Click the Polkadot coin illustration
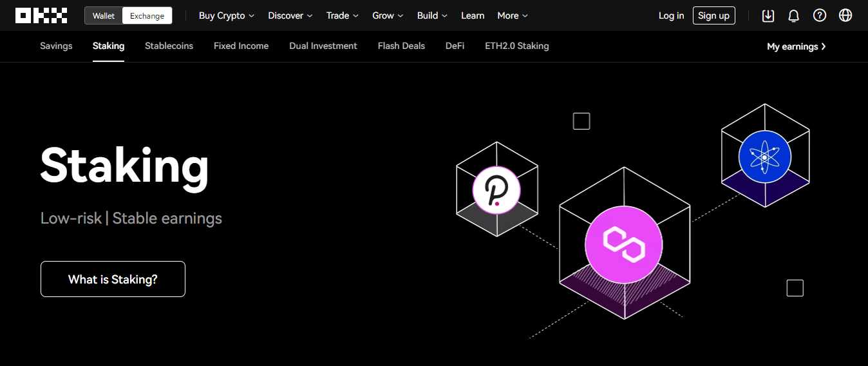This screenshot has width=868, height=366. point(496,190)
